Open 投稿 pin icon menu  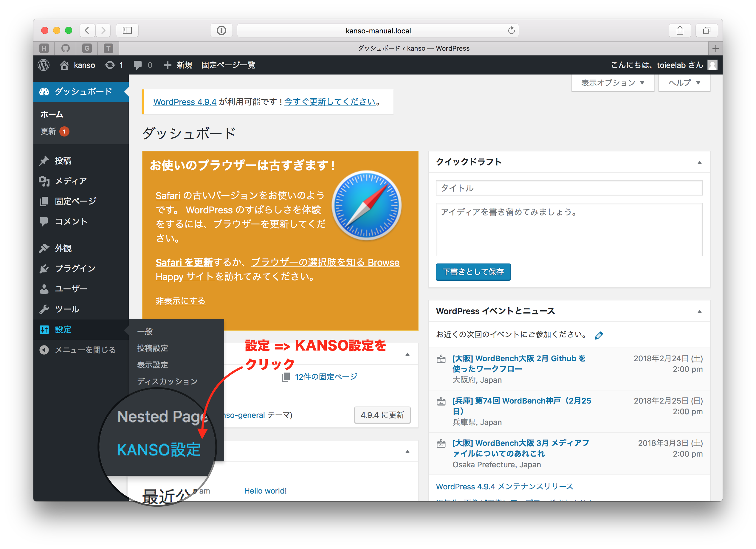tap(44, 161)
